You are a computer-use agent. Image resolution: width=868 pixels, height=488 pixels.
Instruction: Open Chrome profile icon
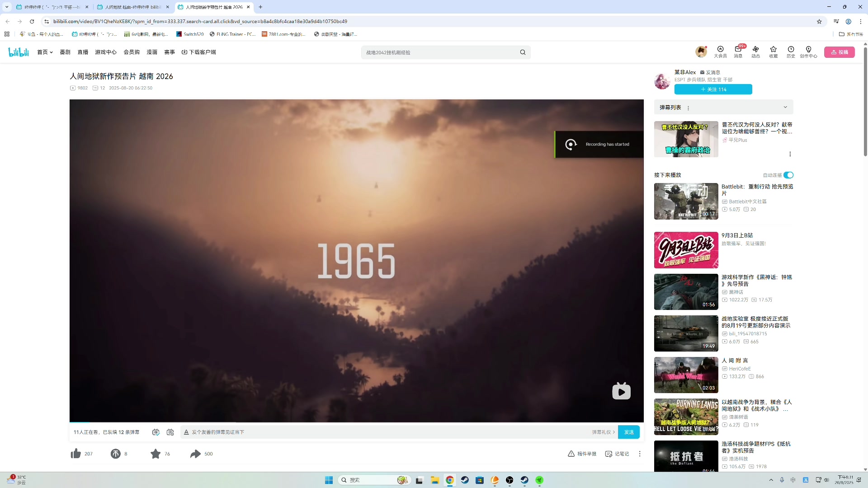pos(849,21)
